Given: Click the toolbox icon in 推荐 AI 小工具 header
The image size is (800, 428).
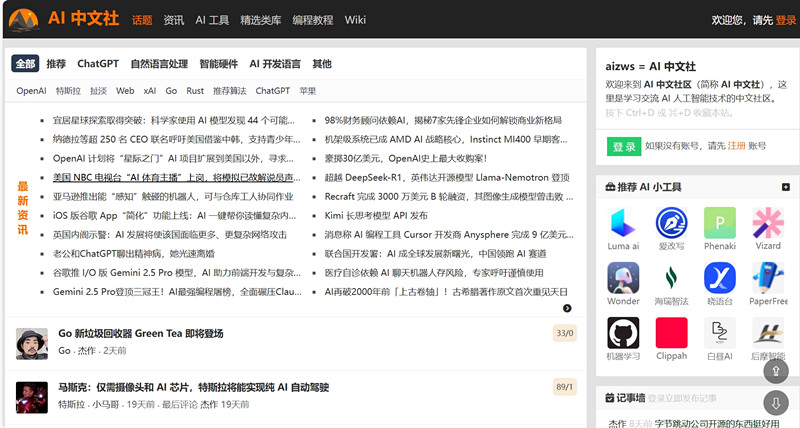Looking at the screenshot, I should click(610, 187).
